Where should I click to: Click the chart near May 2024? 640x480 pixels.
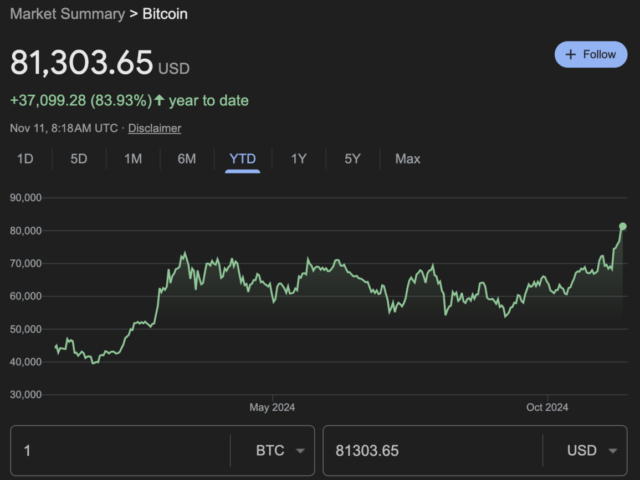pos(272,285)
